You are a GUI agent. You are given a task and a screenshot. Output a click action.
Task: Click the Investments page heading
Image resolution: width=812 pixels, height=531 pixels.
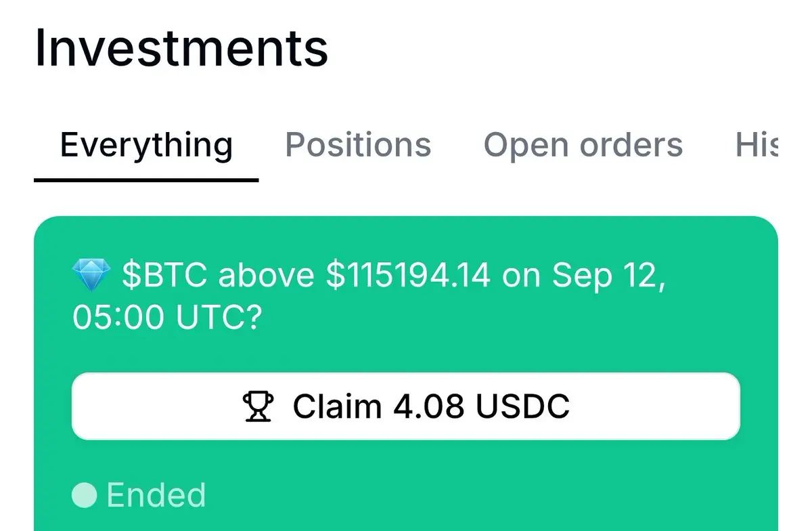coord(181,47)
